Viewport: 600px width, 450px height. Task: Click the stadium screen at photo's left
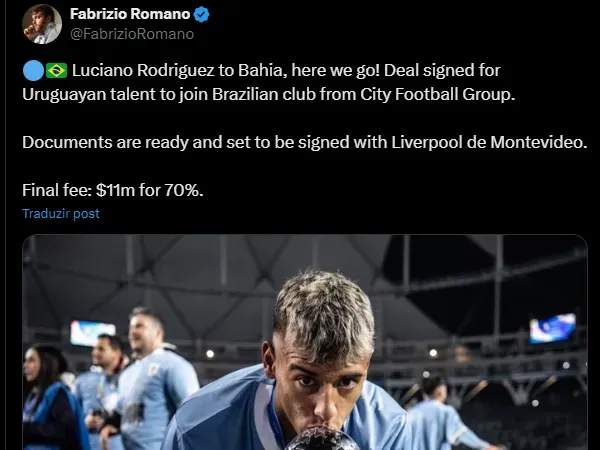tap(92, 332)
